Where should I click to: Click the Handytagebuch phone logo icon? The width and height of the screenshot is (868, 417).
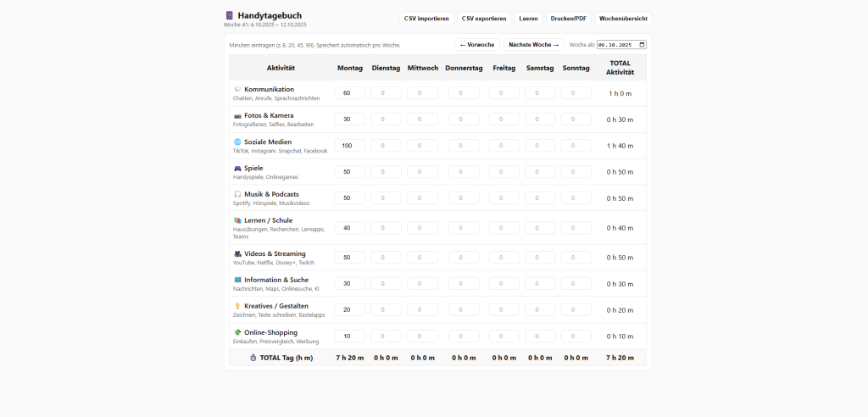(229, 15)
